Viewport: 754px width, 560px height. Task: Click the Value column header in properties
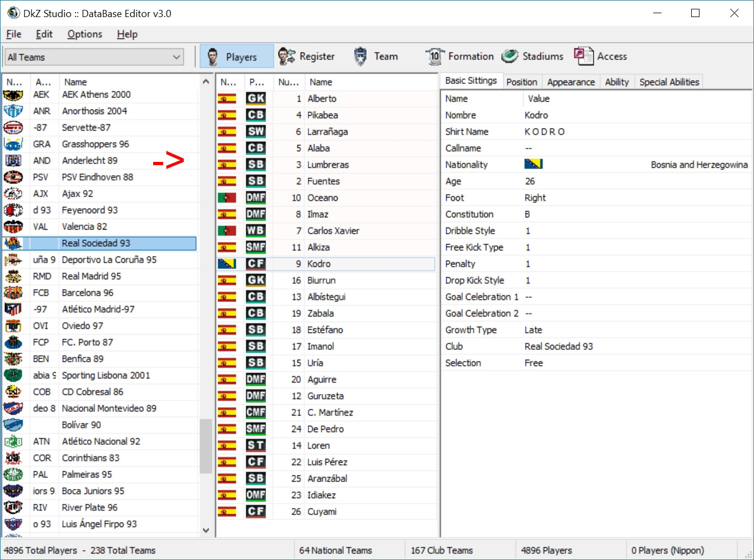pos(637,99)
